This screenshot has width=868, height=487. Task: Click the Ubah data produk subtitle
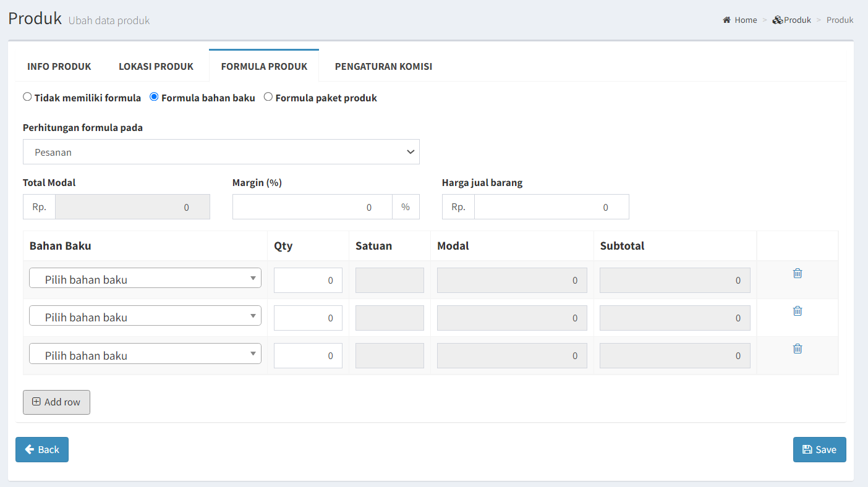click(109, 20)
